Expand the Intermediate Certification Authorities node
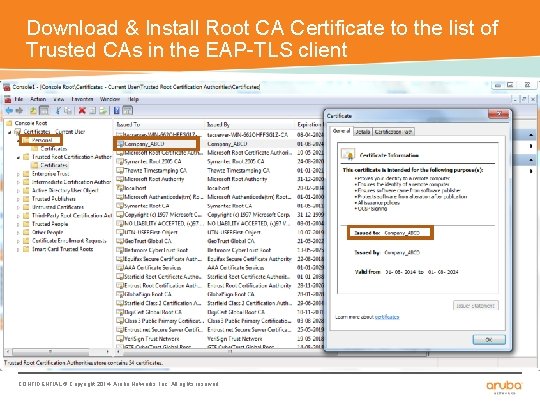Viewport: 540px width, 405px height. [x=18, y=182]
